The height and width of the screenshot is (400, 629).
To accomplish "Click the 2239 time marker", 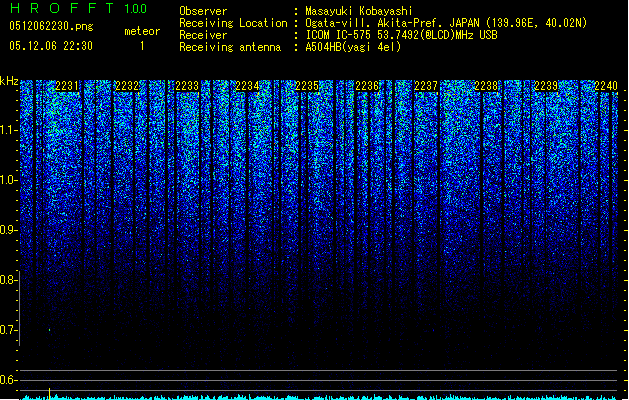I will (546, 86).
